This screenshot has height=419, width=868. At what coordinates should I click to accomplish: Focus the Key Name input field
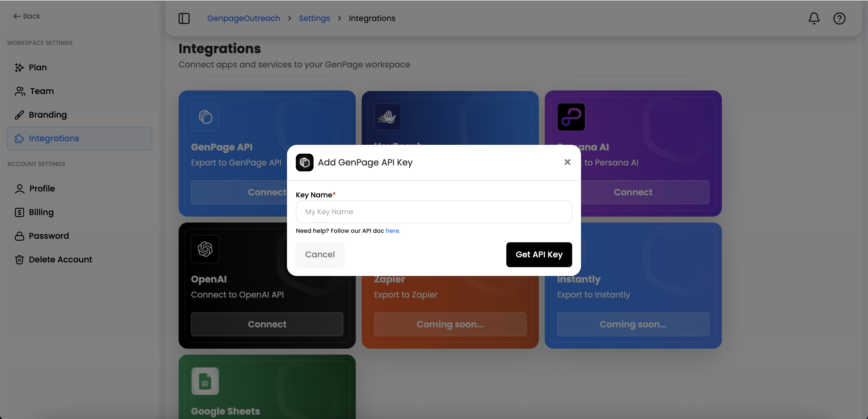click(x=434, y=212)
